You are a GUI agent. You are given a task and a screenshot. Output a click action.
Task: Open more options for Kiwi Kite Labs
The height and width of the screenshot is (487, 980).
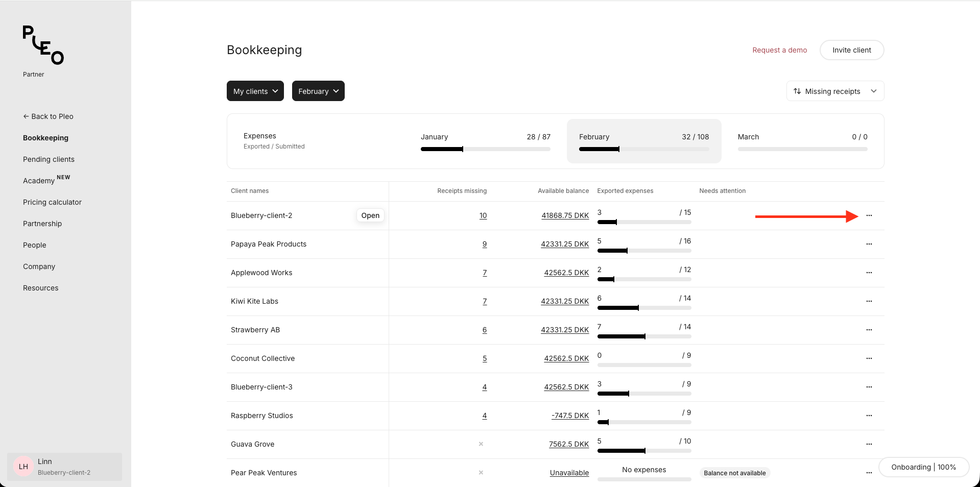[869, 301]
